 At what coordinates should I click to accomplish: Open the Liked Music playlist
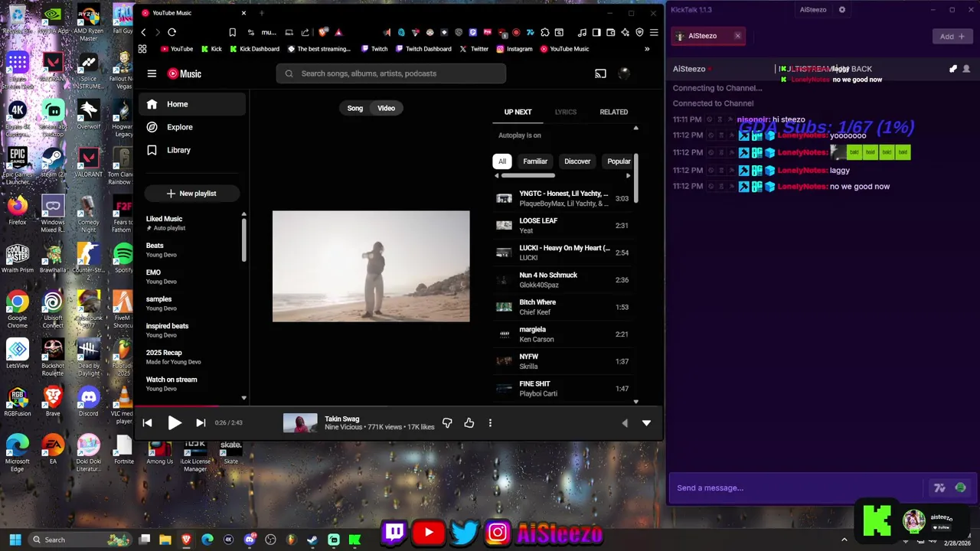tap(191, 223)
